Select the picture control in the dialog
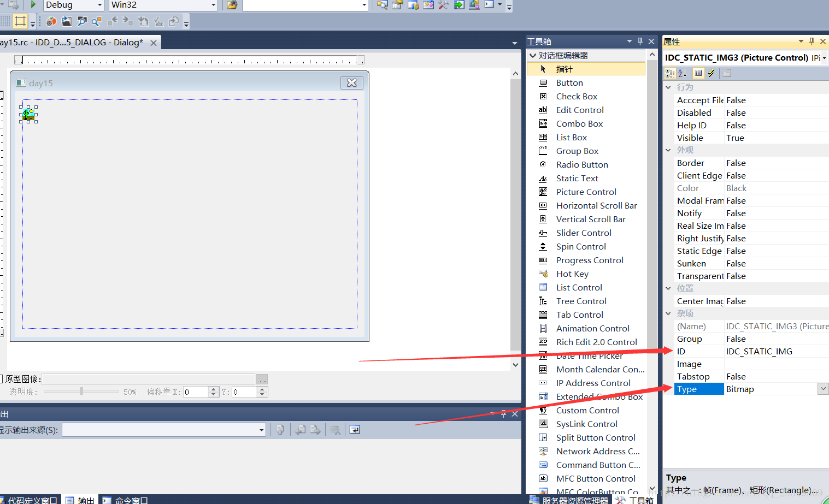829x504 pixels. (x=28, y=114)
